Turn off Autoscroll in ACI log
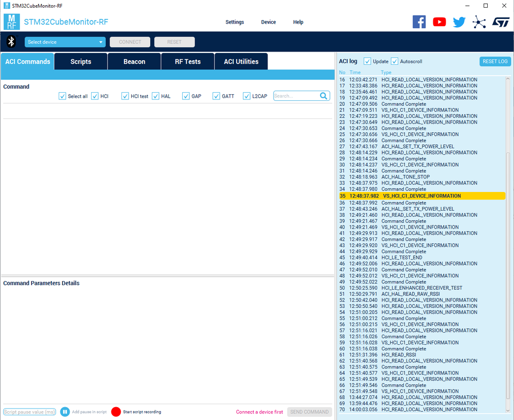 pos(395,61)
